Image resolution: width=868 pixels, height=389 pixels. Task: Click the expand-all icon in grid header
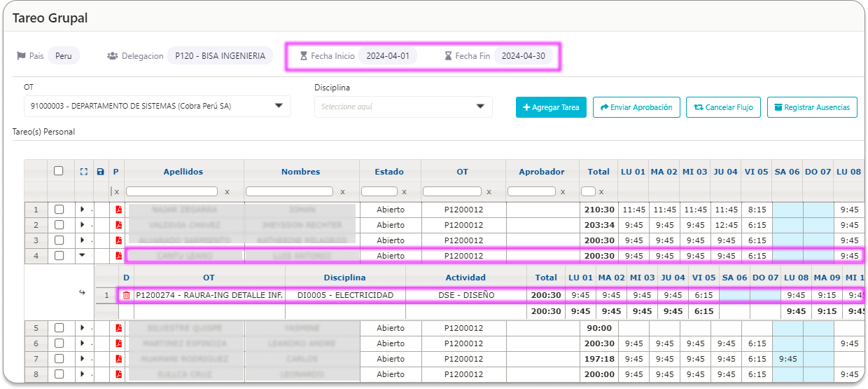pos(84,172)
